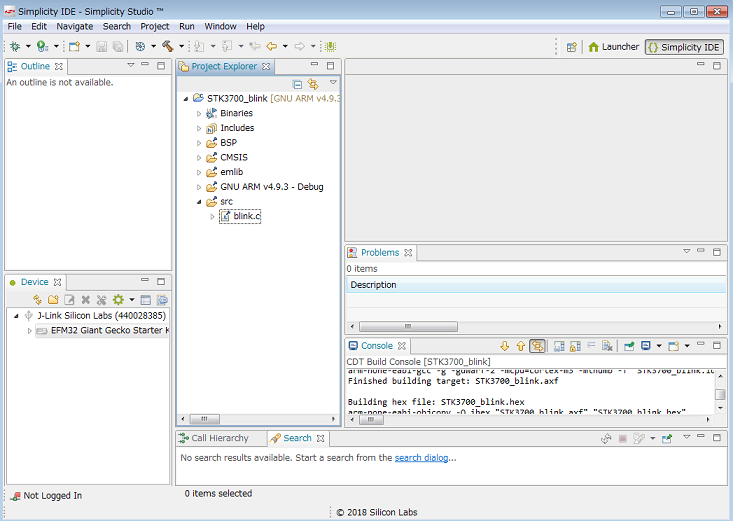Open Outline view menu triangle

[130, 65]
